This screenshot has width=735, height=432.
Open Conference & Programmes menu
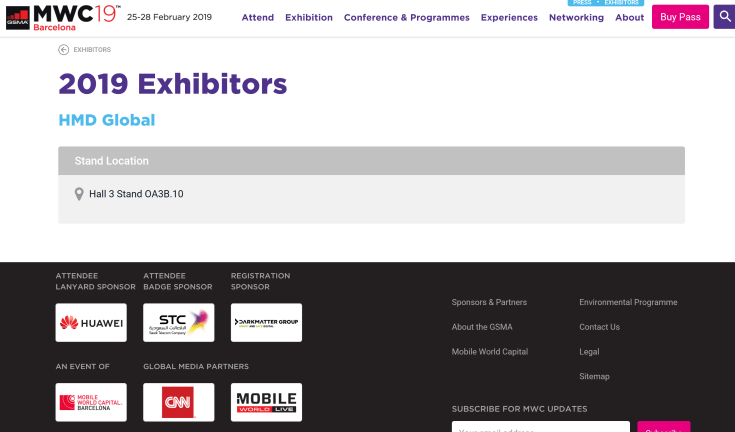click(x=406, y=18)
